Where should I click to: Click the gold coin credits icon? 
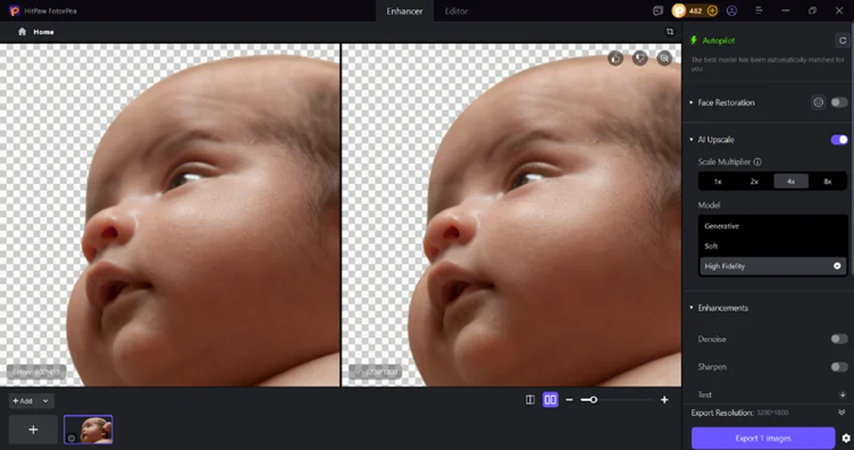679,11
